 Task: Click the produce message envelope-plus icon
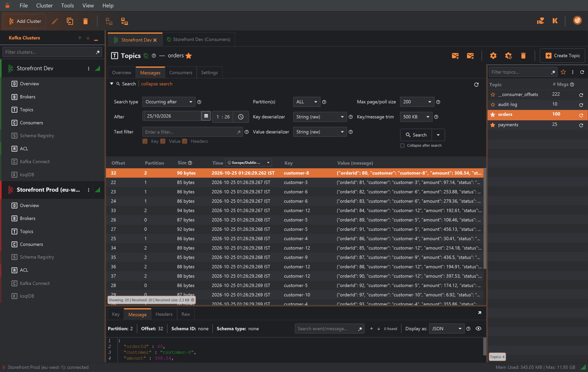455,56
